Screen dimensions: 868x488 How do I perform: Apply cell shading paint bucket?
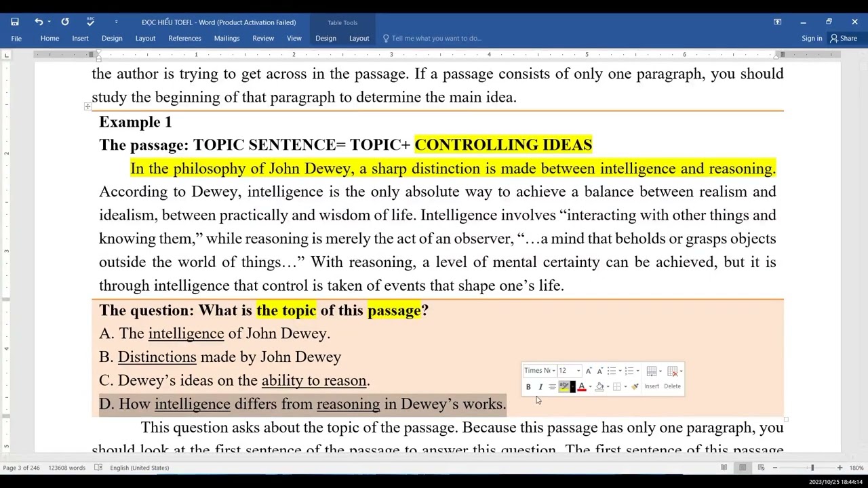point(599,387)
